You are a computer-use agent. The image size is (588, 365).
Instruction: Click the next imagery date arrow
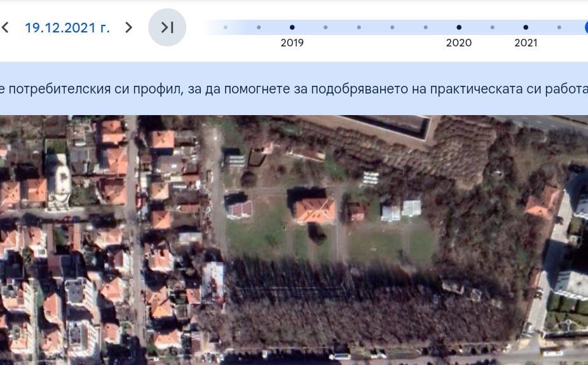point(128,27)
